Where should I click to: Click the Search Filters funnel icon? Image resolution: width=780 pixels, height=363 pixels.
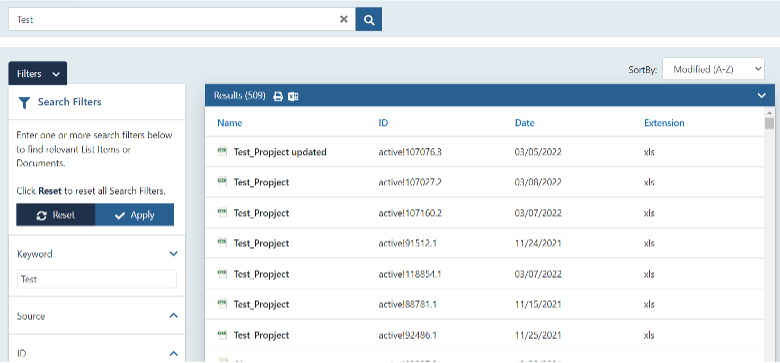(24, 102)
